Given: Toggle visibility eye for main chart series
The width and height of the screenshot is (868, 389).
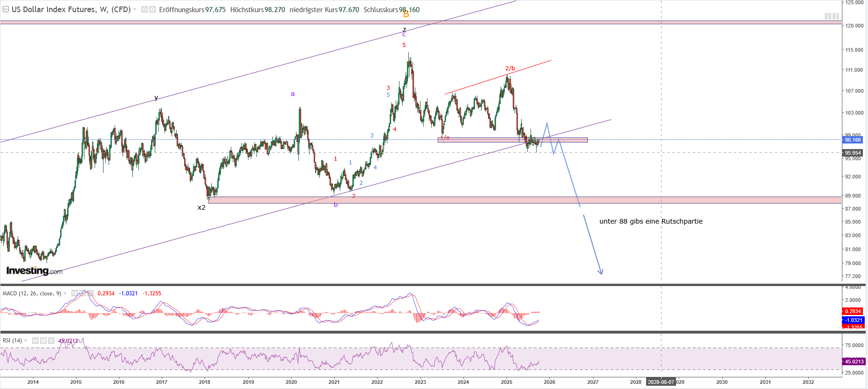Looking at the screenshot, I should [144, 9].
